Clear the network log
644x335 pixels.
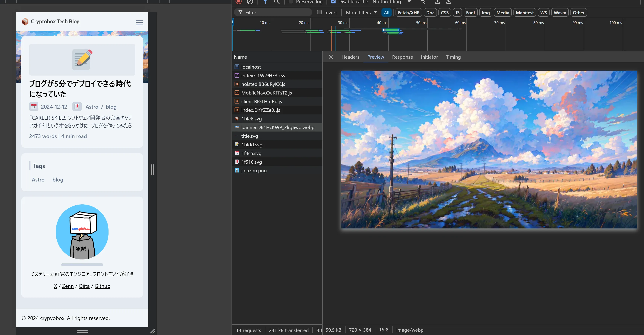click(250, 2)
